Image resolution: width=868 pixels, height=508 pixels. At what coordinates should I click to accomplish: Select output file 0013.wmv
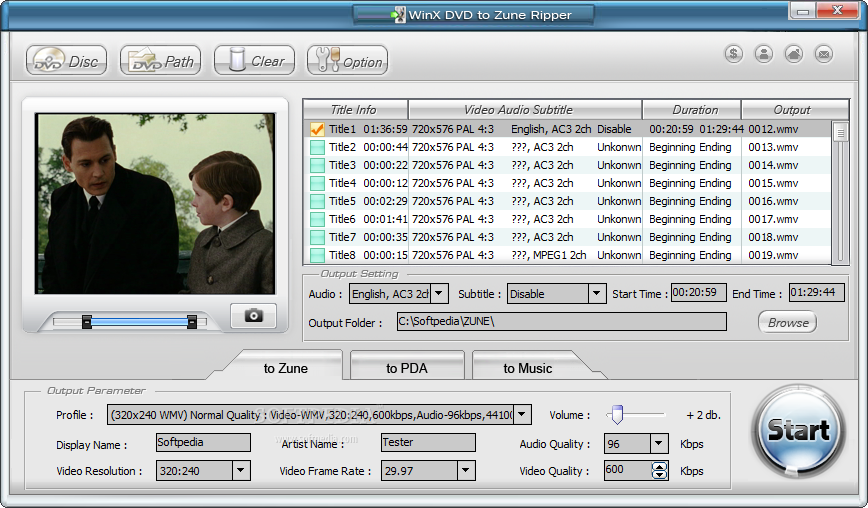click(x=773, y=147)
